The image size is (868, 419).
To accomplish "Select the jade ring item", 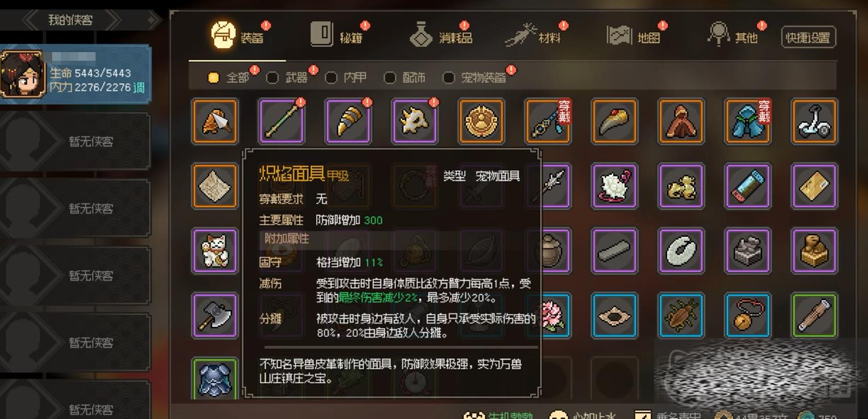I will (681, 252).
